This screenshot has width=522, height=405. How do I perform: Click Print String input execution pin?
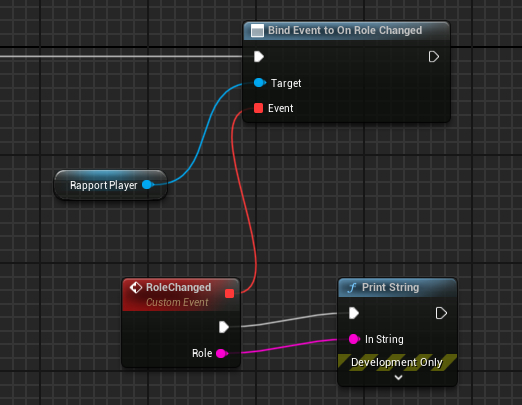coord(354,313)
